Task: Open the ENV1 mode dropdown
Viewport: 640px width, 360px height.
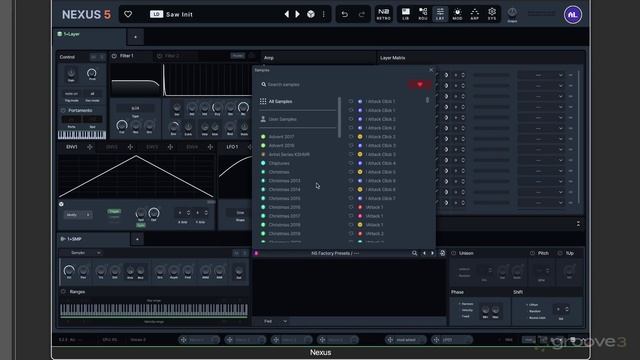Action: tap(78, 215)
